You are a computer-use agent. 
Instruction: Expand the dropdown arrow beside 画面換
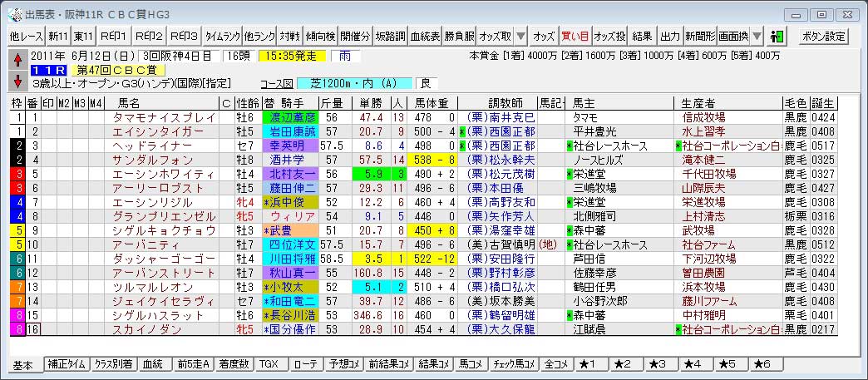click(x=757, y=37)
